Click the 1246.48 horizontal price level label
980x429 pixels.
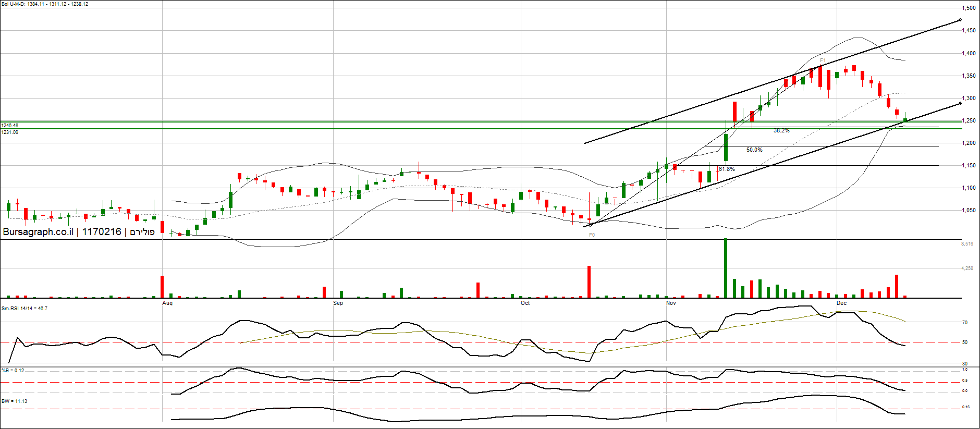[x=10, y=126]
